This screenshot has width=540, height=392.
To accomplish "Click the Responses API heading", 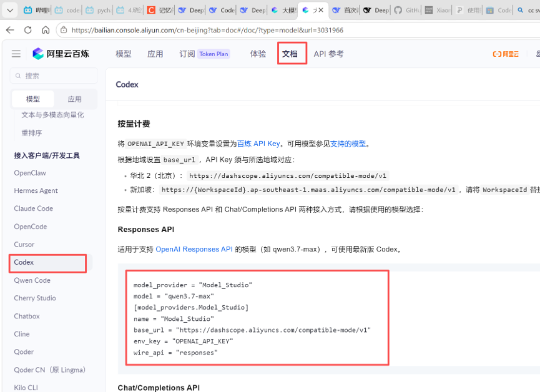I will pos(146,230).
